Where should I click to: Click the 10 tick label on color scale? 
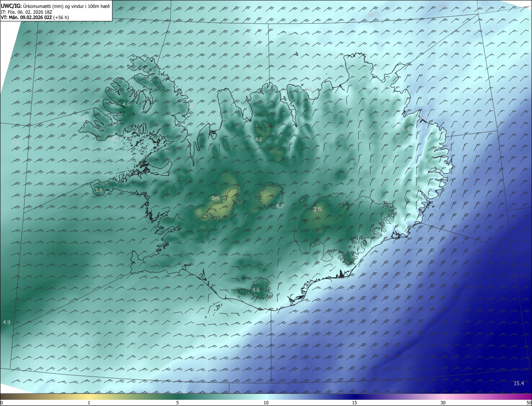click(x=266, y=403)
